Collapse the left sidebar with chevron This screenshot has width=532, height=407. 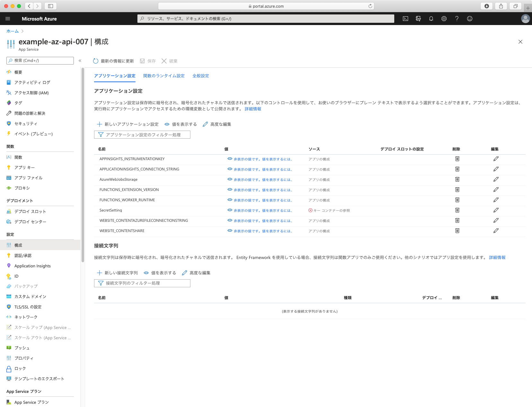(x=80, y=61)
